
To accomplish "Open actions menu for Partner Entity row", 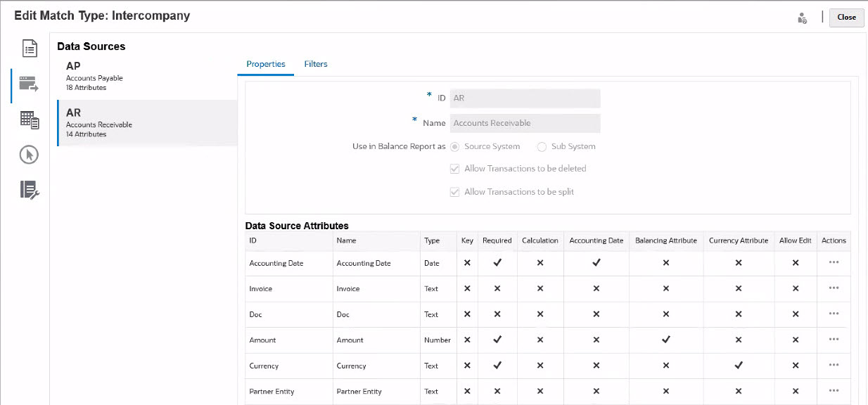I will 834,390.
